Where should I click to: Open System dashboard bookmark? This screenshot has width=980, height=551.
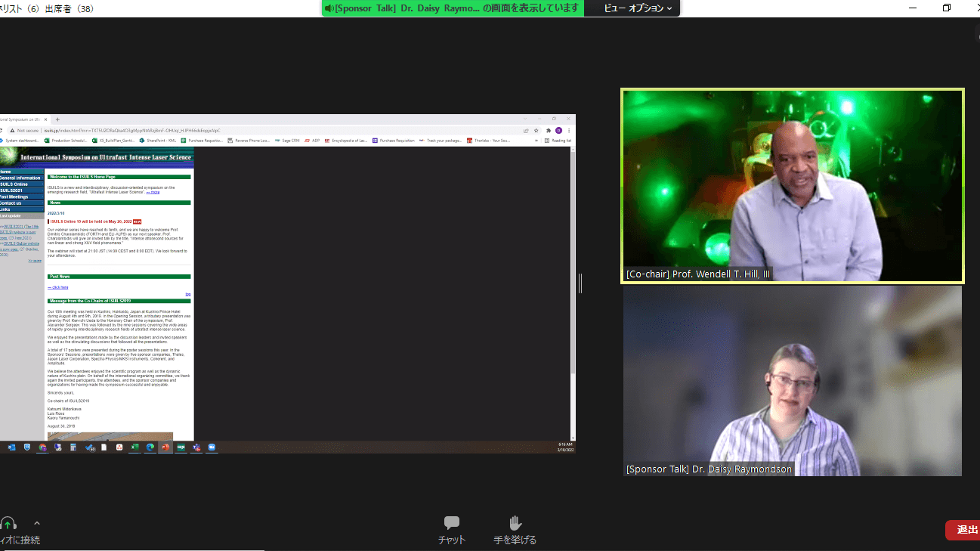click(x=20, y=141)
